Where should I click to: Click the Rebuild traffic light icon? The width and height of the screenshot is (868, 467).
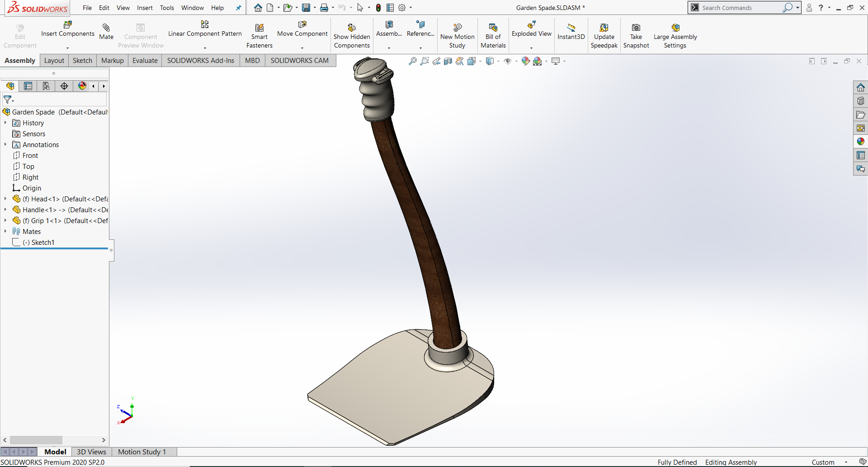tap(378, 8)
